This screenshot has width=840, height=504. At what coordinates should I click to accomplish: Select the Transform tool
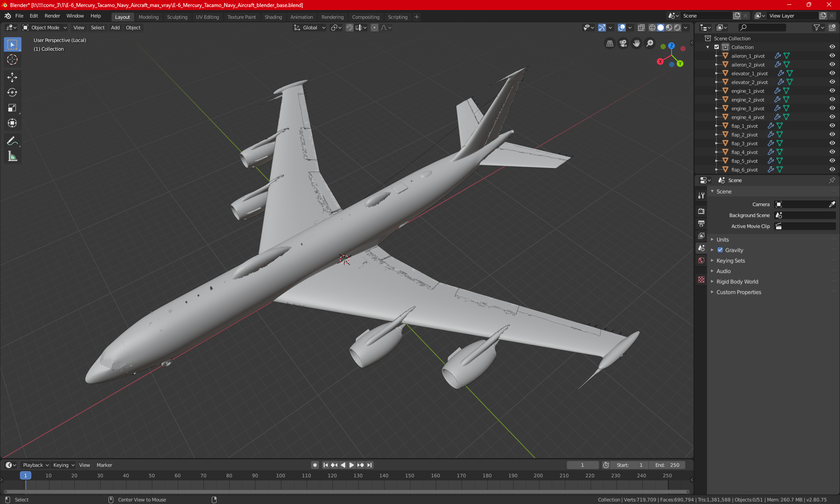tap(12, 123)
